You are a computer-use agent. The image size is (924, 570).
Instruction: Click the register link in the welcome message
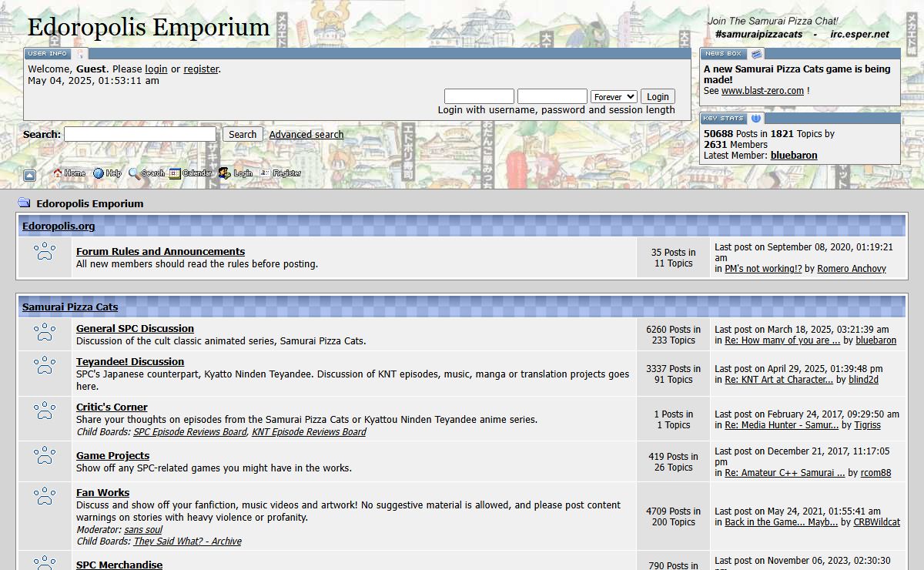point(201,69)
